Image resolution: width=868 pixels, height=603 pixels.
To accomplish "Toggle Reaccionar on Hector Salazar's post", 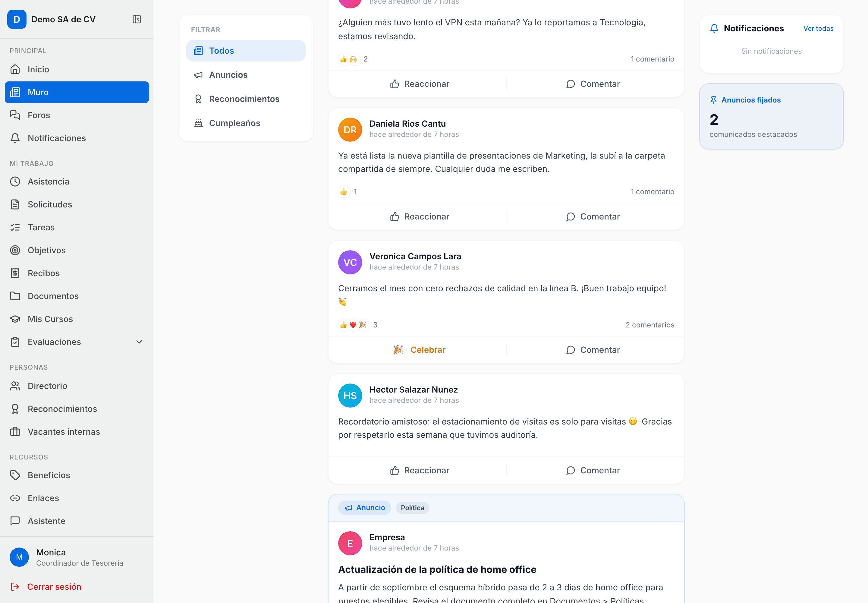I will pos(419,470).
